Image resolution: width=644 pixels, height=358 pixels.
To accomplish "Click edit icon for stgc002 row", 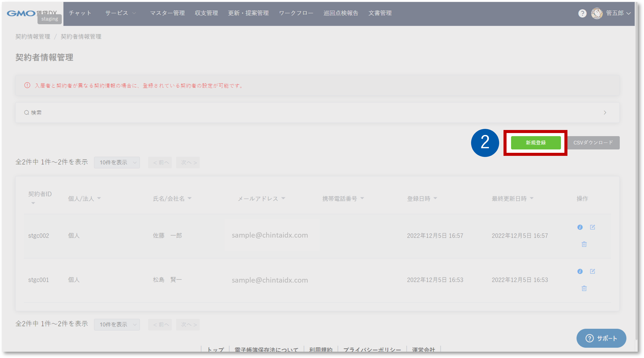I will (592, 227).
